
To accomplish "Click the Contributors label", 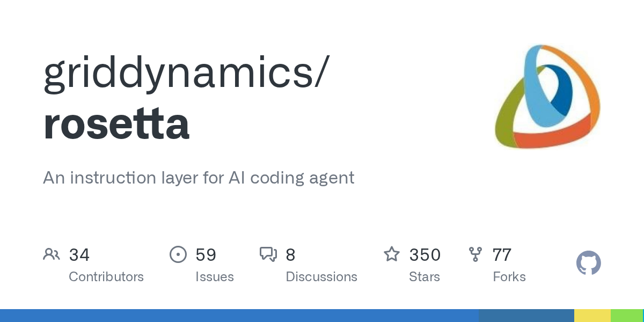I will tap(106, 277).
